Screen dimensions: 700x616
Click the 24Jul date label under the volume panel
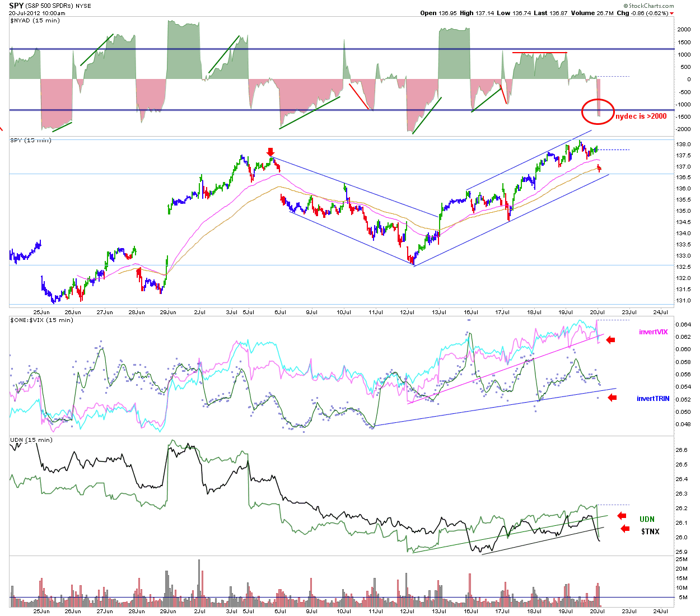pos(661,611)
